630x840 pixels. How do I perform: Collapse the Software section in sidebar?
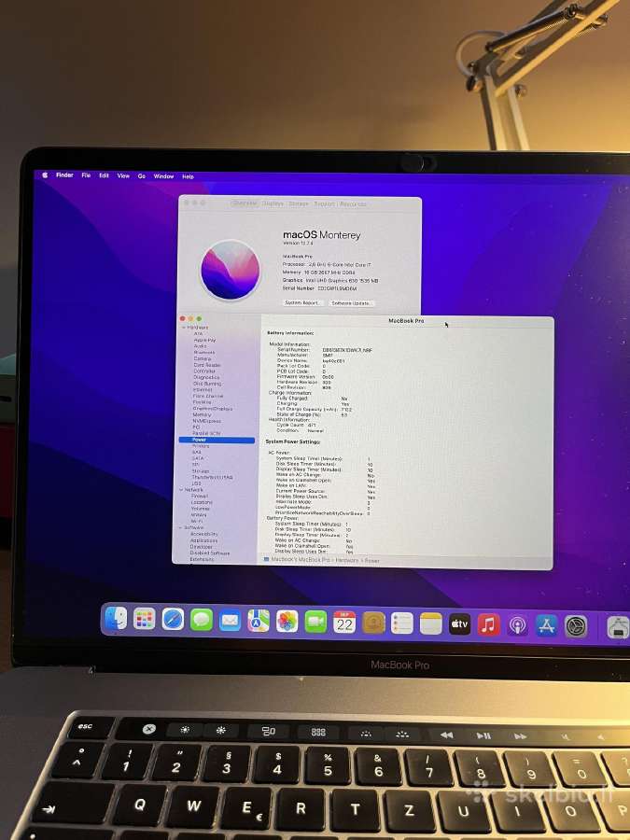[180, 527]
